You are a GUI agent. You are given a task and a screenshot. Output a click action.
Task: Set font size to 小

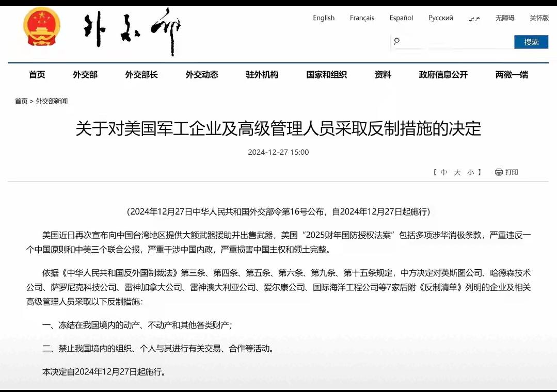(471, 172)
